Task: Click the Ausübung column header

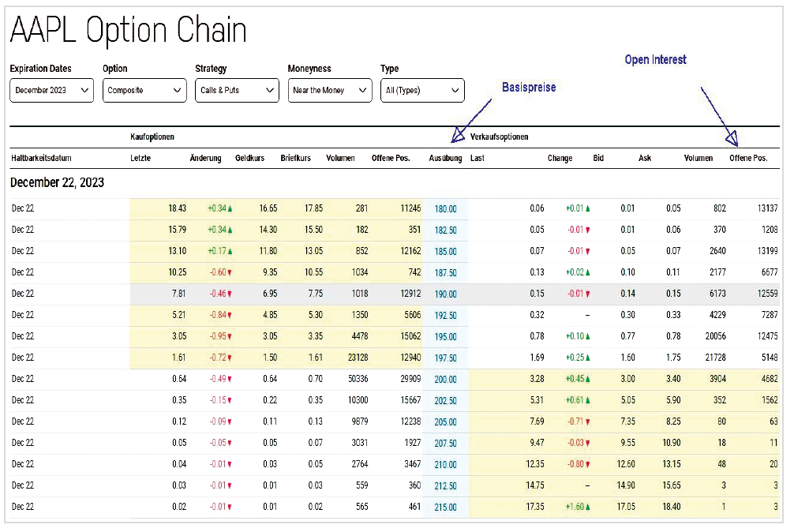Action: (x=446, y=158)
